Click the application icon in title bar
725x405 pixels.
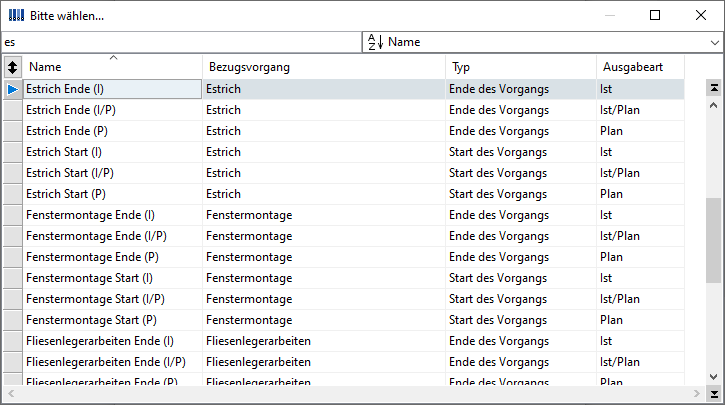pyautogui.click(x=16, y=15)
